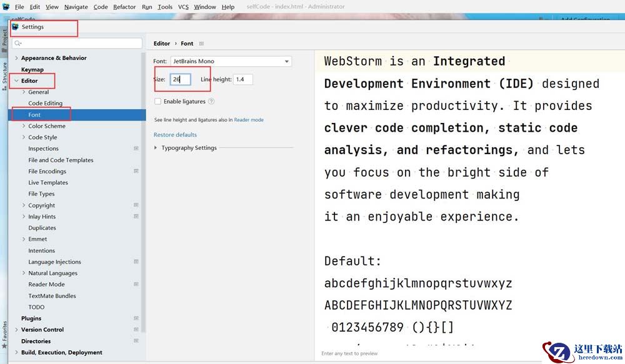The width and height of the screenshot is (625, 364).
Task: Collapse the Editor tree node
Action: point(16,81)
